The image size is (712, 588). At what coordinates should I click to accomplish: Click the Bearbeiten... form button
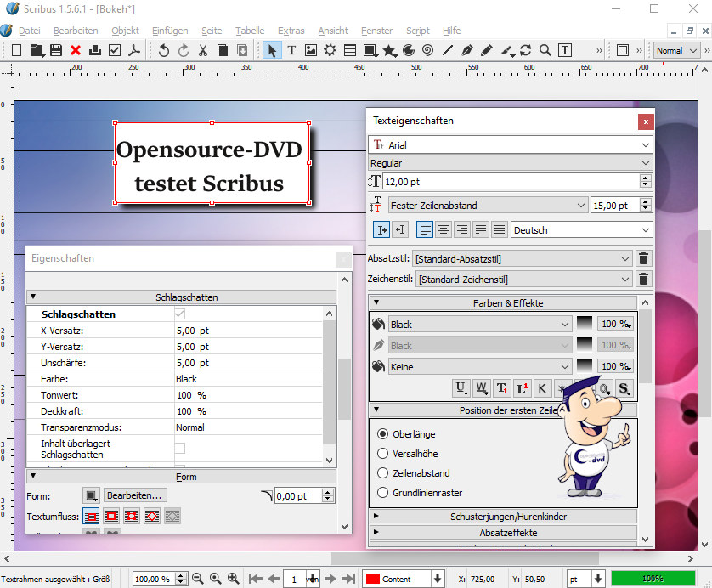pos(135,495)
